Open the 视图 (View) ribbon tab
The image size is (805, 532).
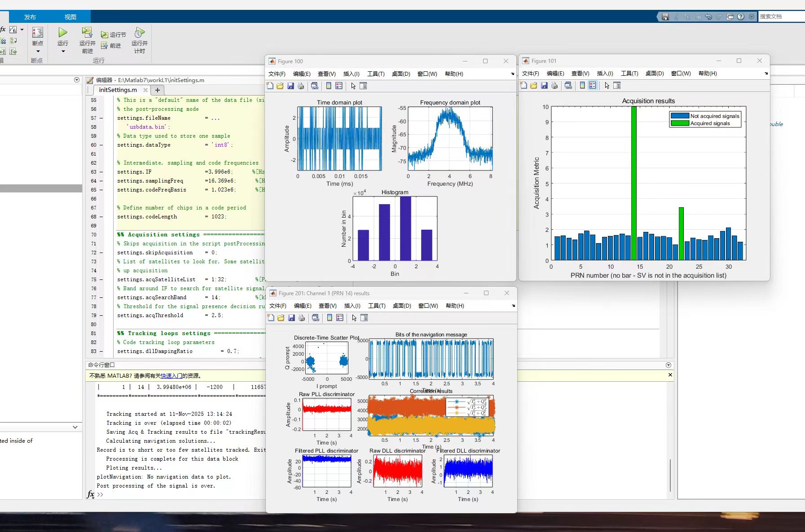coord(70,17)
